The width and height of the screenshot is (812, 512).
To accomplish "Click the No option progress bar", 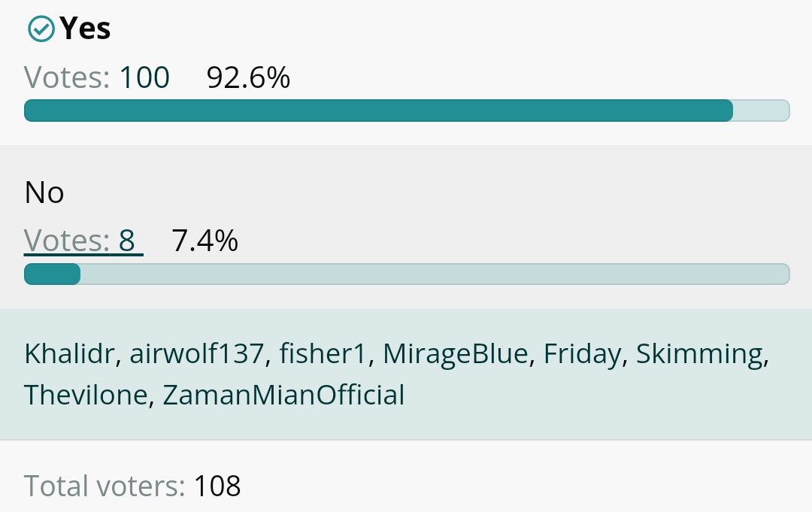I will 407,274.
